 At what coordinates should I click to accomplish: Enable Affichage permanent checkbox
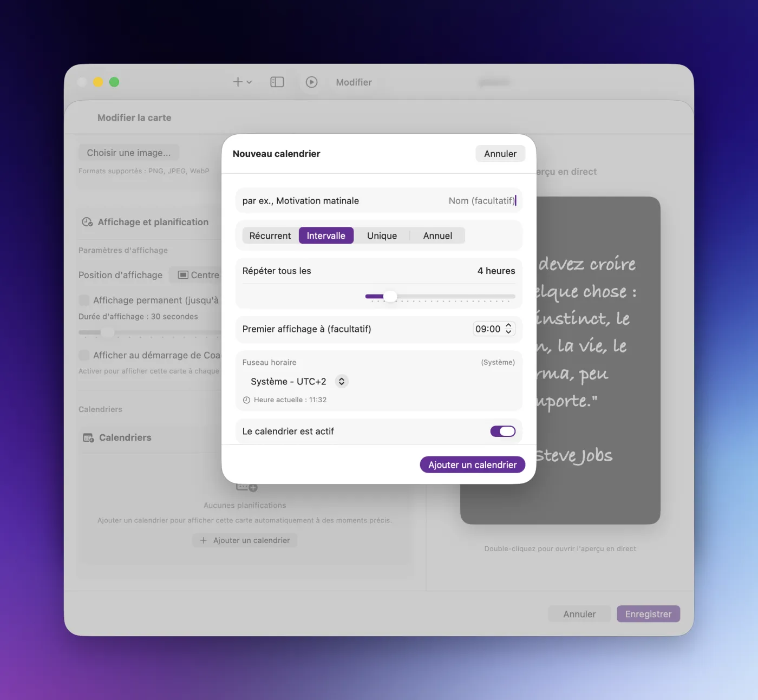(x=84, y=300)
